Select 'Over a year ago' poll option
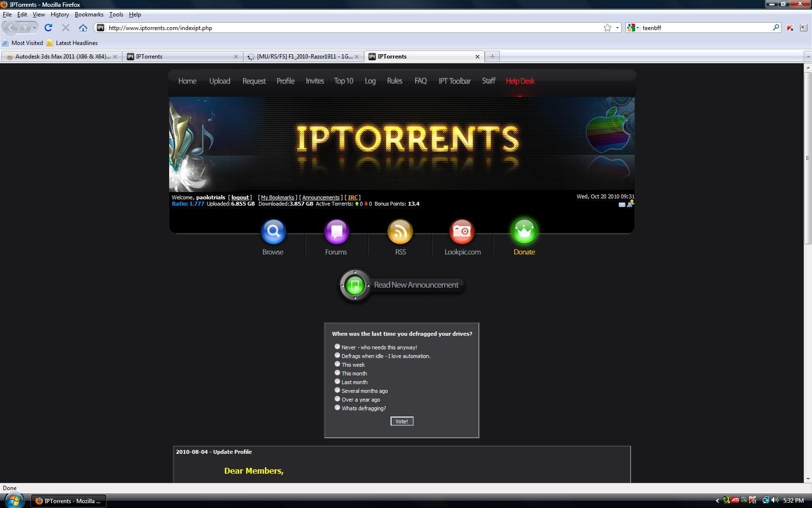Viewport: 812px width, 508px height. tap(337, 399)
